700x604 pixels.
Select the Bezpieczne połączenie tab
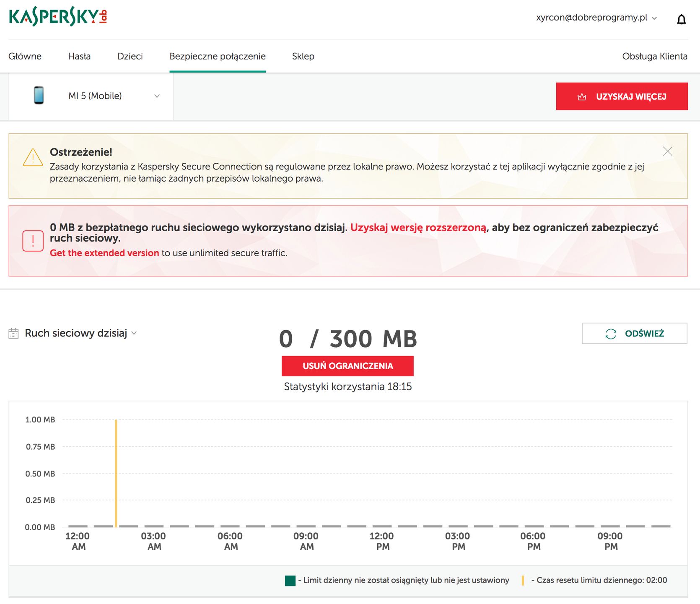(x=218, y=56)
